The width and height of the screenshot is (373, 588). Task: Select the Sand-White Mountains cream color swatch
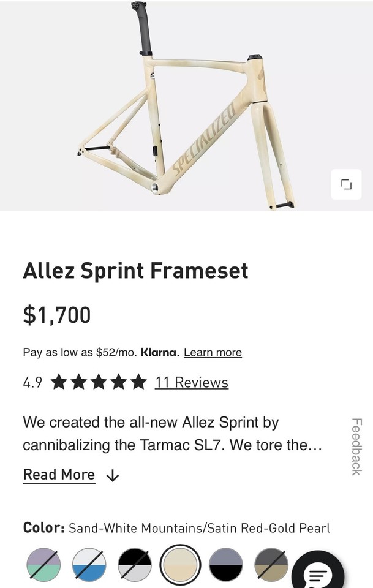click(x=180, y=565)
